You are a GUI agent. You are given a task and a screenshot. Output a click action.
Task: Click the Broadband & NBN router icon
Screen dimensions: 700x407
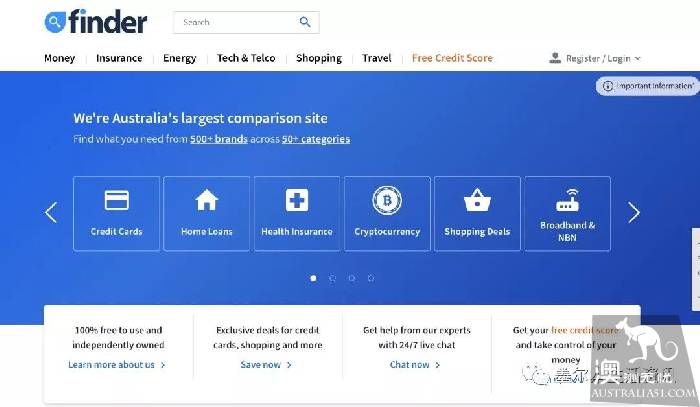(x=567, y=199)
